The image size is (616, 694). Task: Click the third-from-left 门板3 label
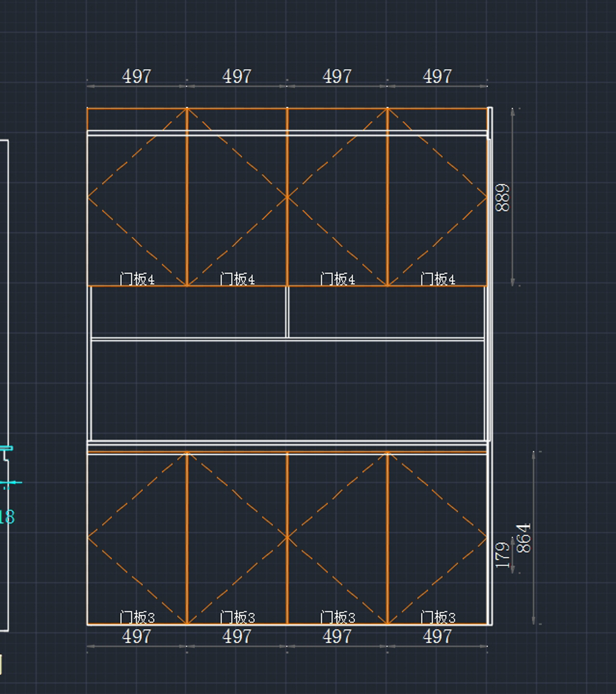click(x=338, y=617)
